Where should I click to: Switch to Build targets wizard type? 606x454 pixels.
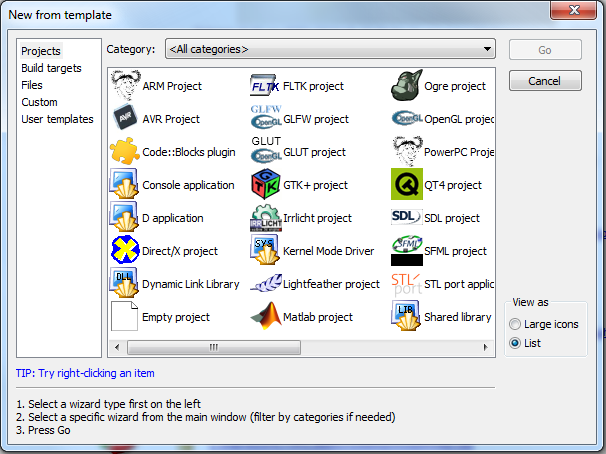pos(51,68)
